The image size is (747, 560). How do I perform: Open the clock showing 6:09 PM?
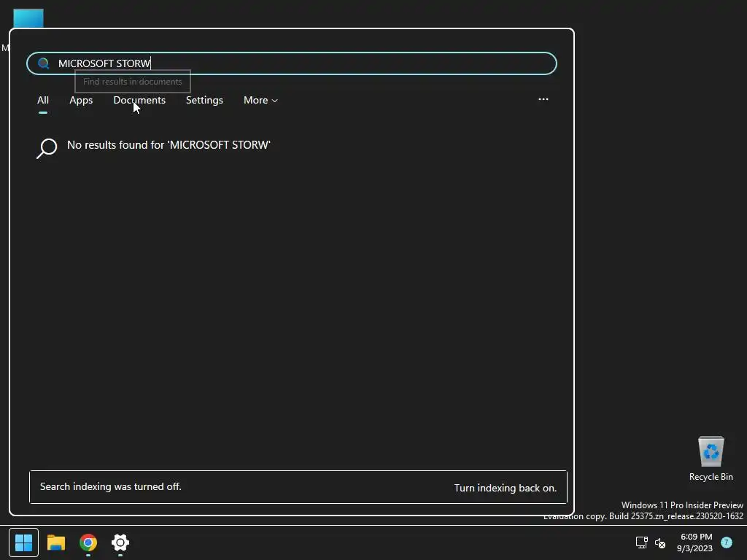pos(695,542)
